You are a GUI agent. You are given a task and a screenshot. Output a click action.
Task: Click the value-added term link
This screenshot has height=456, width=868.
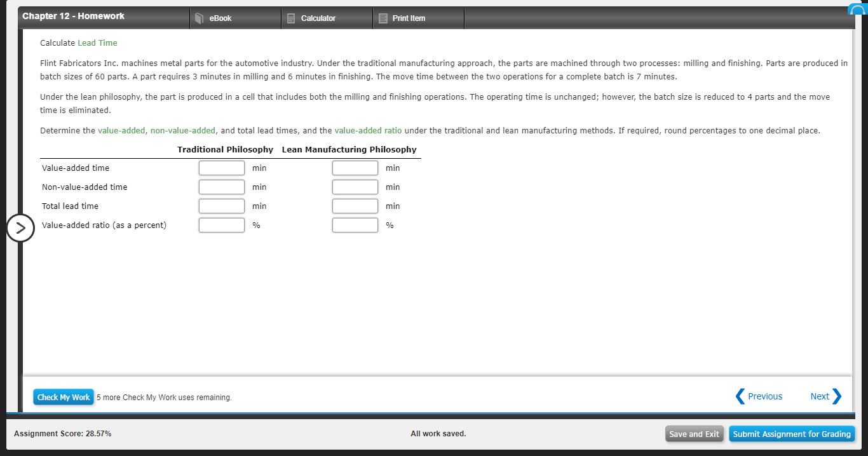coord(121,130)
